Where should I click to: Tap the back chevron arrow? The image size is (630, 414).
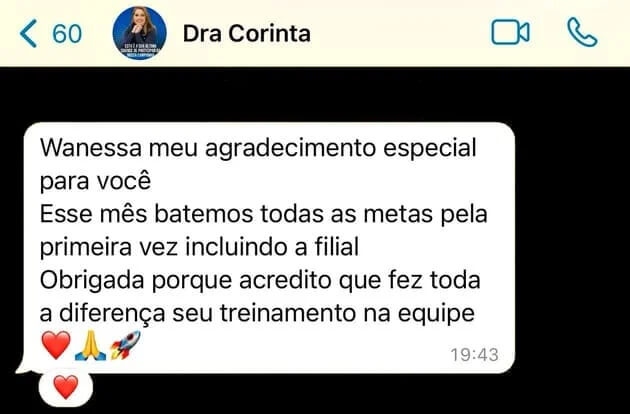(28, 33)
